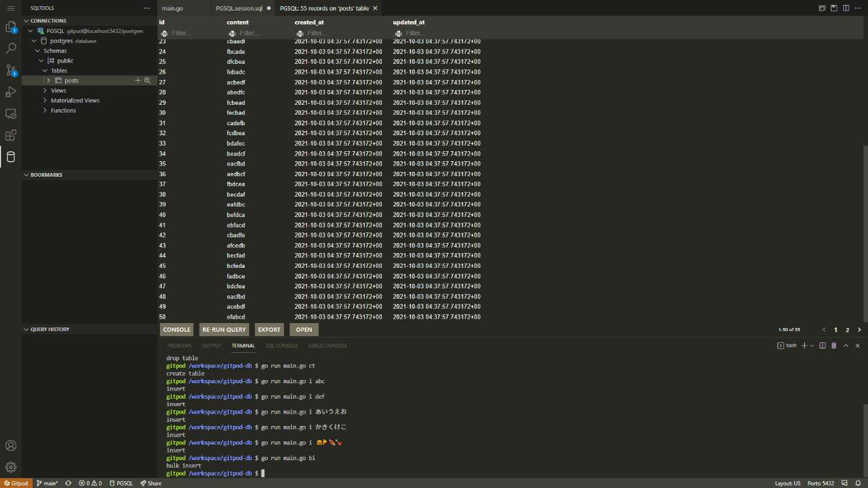Click the CONSOLE button
Image resolution: width=868 pixels, height=488 pixels.
click(x=177, y=330)
